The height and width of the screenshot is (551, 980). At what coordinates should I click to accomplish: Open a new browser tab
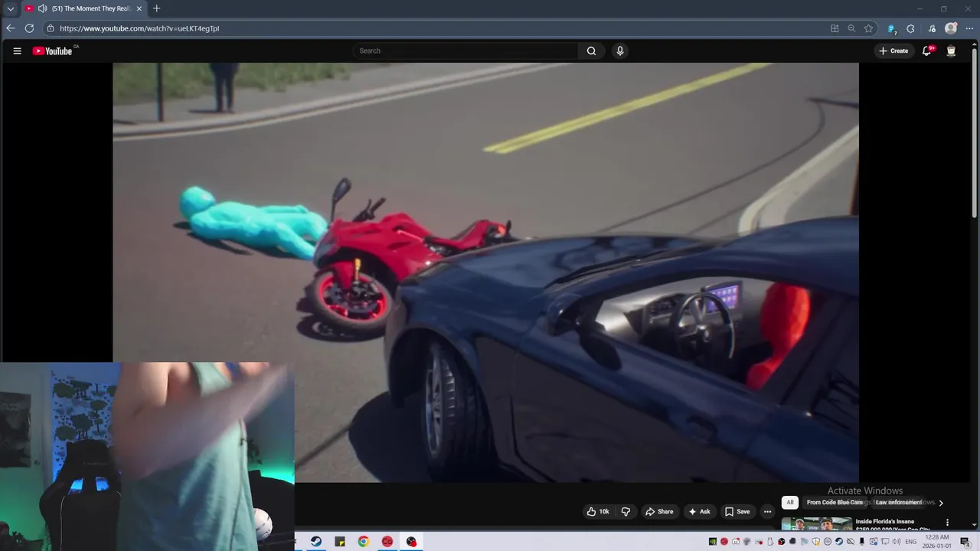[156, 8]
